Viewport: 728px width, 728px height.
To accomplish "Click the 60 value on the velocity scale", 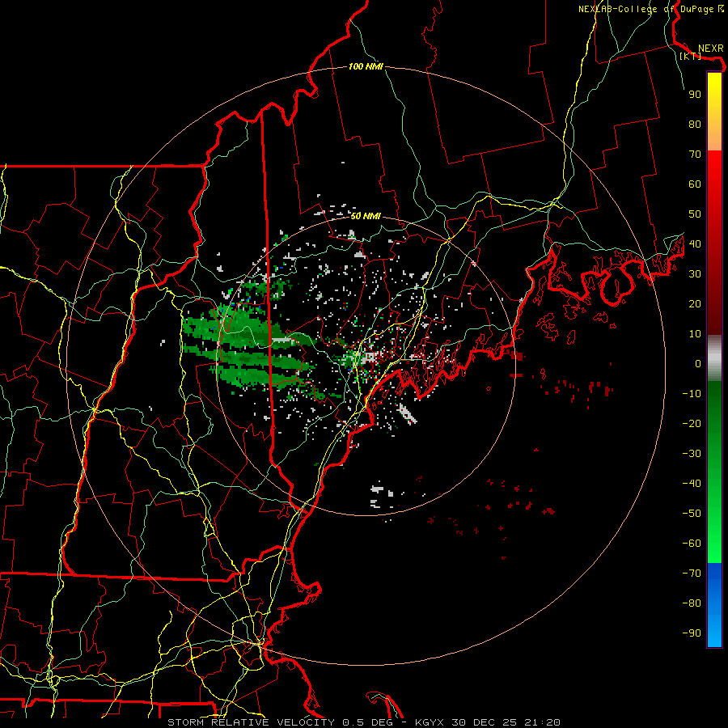I will (x=695, y=184).
